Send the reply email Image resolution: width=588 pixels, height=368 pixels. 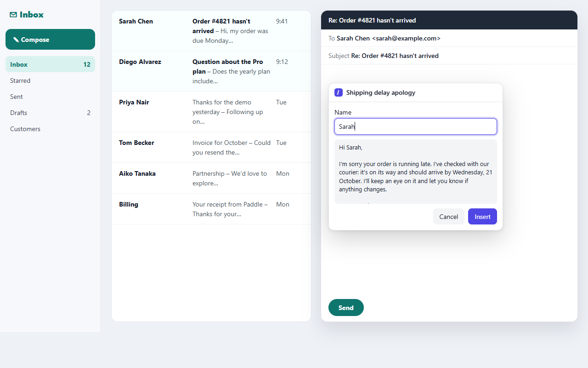[346, 308]
